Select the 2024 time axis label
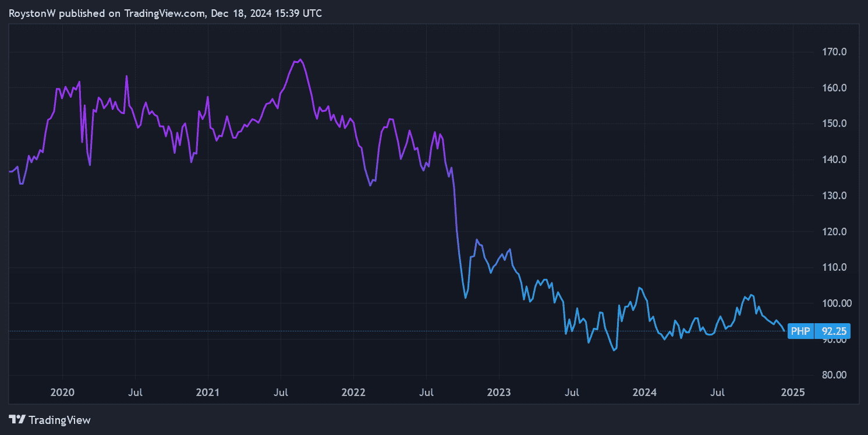This screenshot has height=435, width=868. tap(644, 392)
